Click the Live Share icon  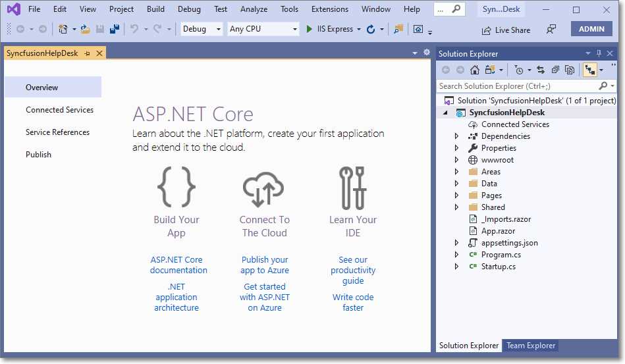(486, 30)
